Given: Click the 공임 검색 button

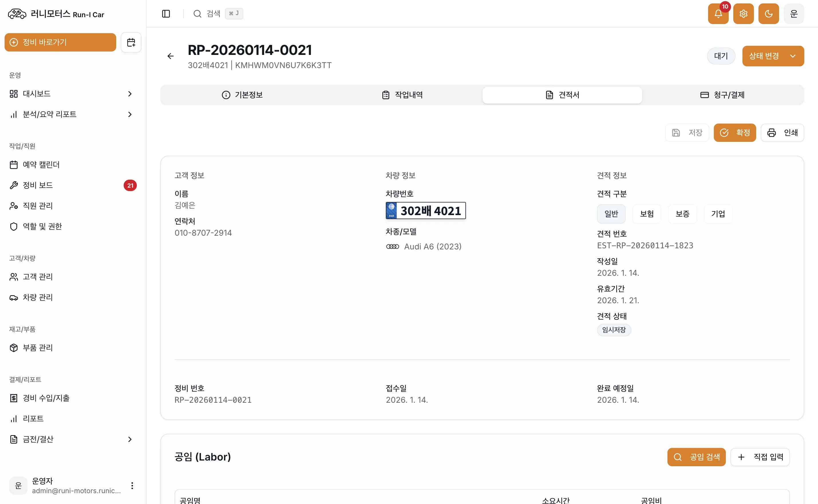Looking at the screenshot, I should point(696,457).
